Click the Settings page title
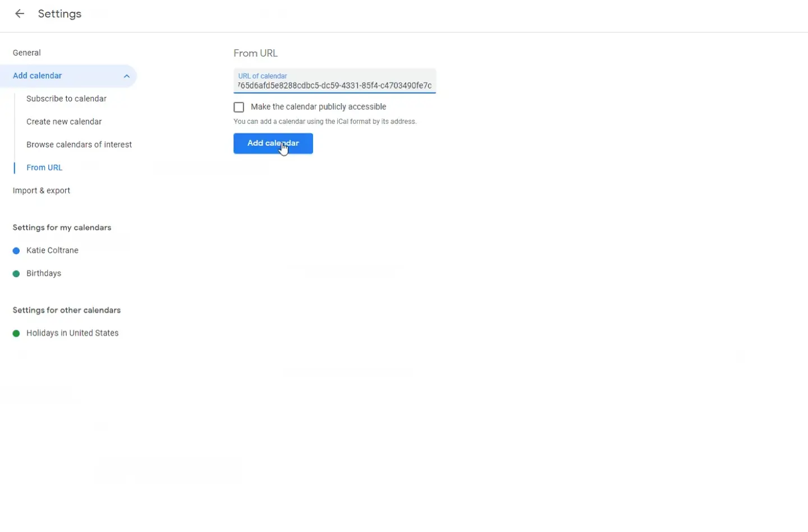 point(59,14)
